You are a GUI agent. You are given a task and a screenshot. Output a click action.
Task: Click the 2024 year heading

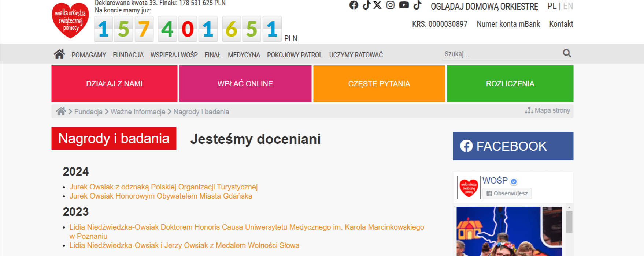click(x=75, y=172)
